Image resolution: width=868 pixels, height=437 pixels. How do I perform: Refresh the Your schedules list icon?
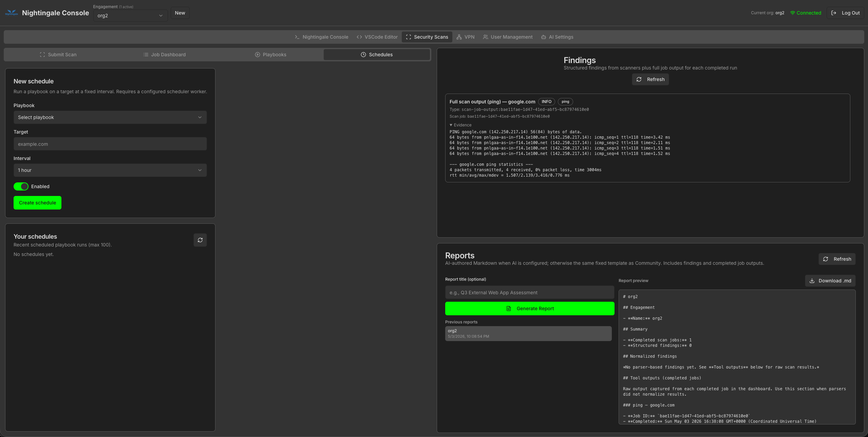click(x=200, y=240)
